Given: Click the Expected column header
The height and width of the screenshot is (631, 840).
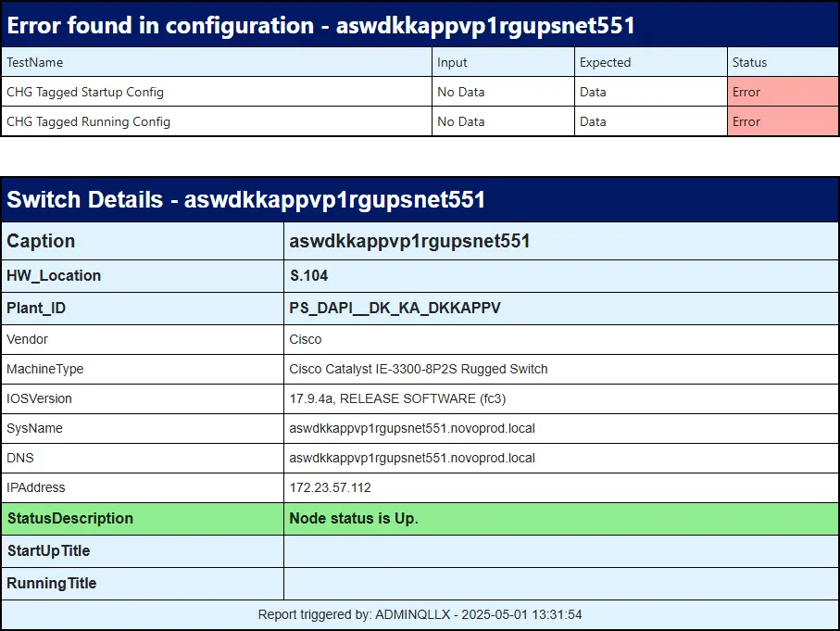Looking at the screenshot, I should coord(605,62).
